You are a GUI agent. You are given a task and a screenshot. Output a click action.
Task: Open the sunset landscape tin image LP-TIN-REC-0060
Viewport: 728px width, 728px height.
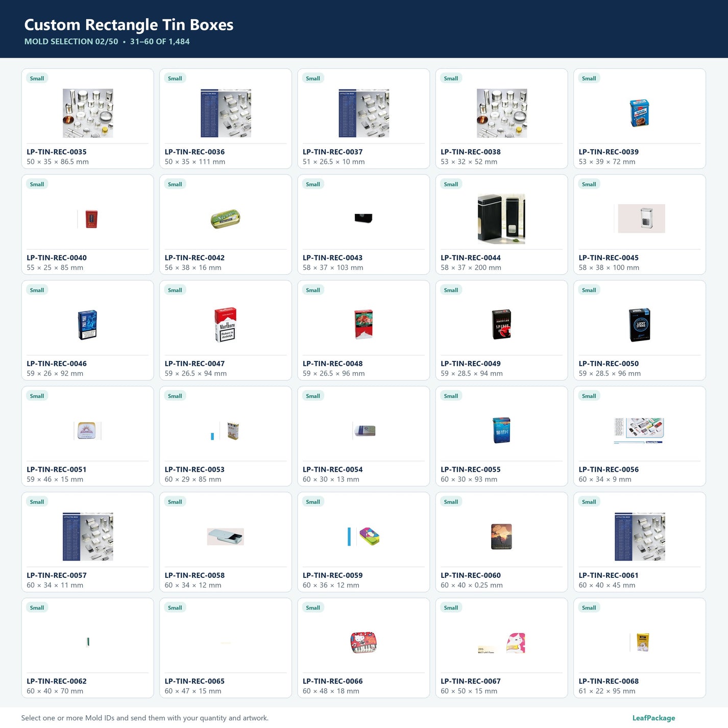501,537
